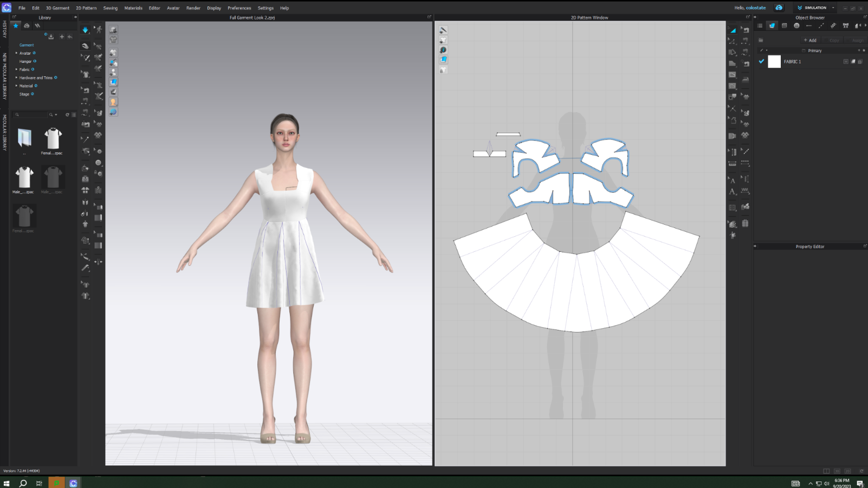
Task: Collapse the Library panel using its arrow
Action: click(x=75, y=17)
